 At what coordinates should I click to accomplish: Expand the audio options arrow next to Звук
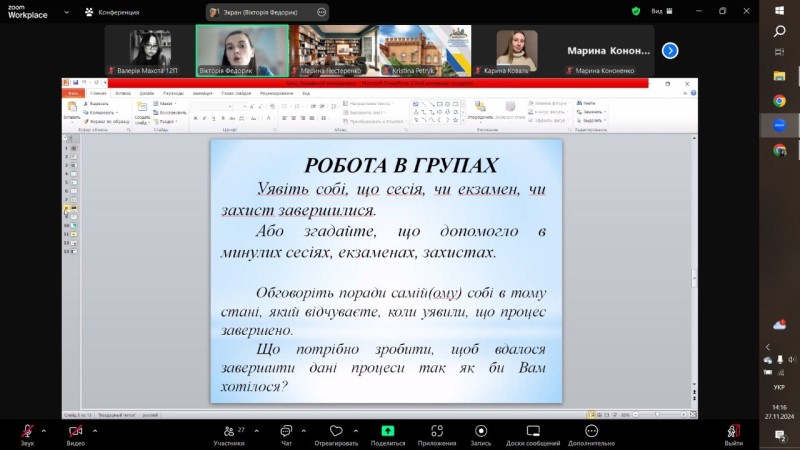pos(44,430)
